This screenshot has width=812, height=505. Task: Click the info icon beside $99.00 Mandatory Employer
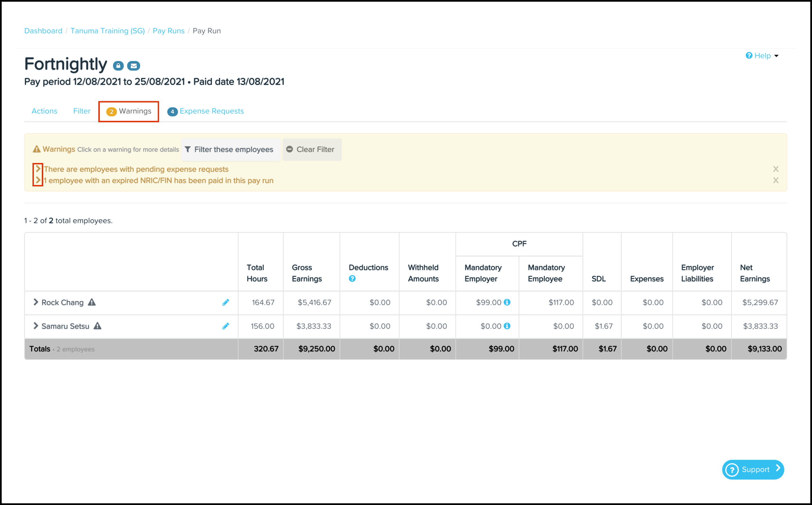[507, 302]
